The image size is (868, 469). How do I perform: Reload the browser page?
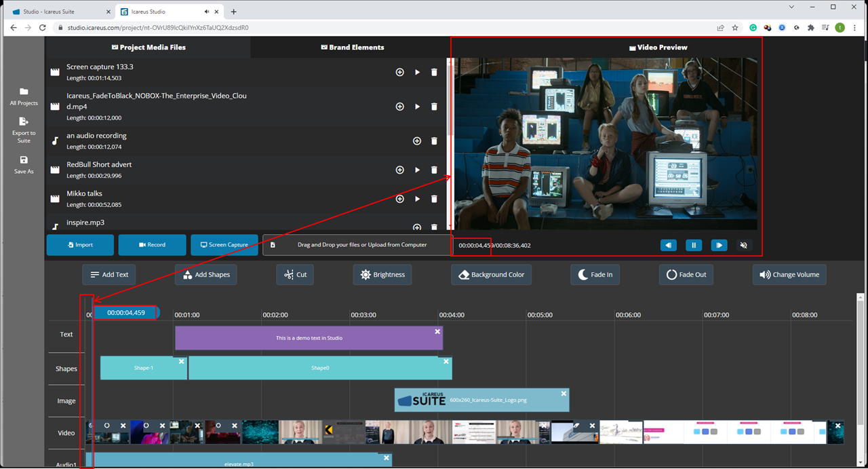tap(43, 28)
